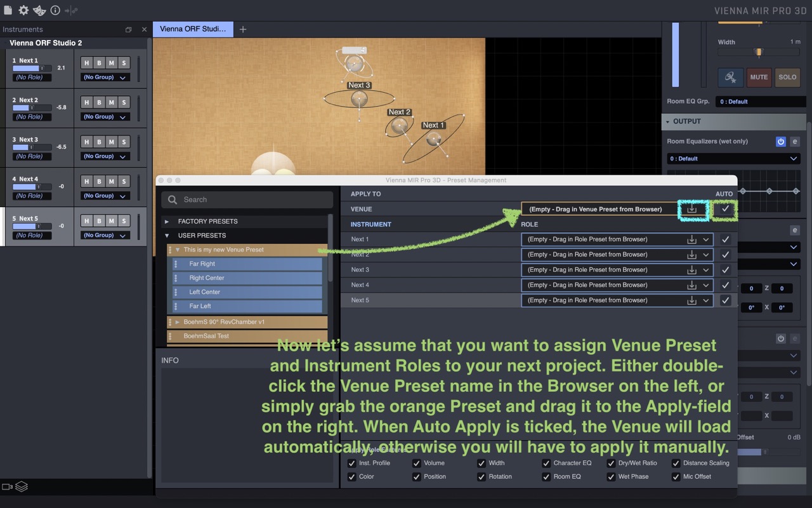Expand FACTORY PRESETS in the browser
Image resolution: width=812 pixels, height=508 pixels.
pyautogui.click(x=167, y=222)
